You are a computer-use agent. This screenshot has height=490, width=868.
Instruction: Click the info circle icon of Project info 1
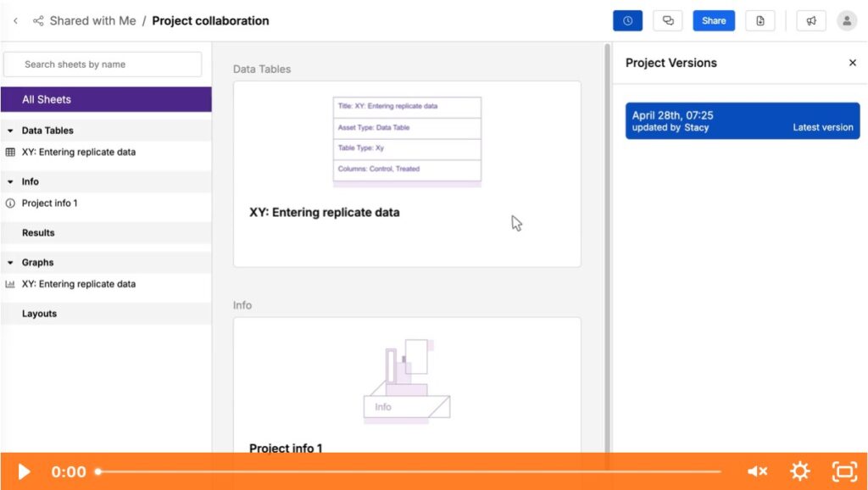[10, 203]
